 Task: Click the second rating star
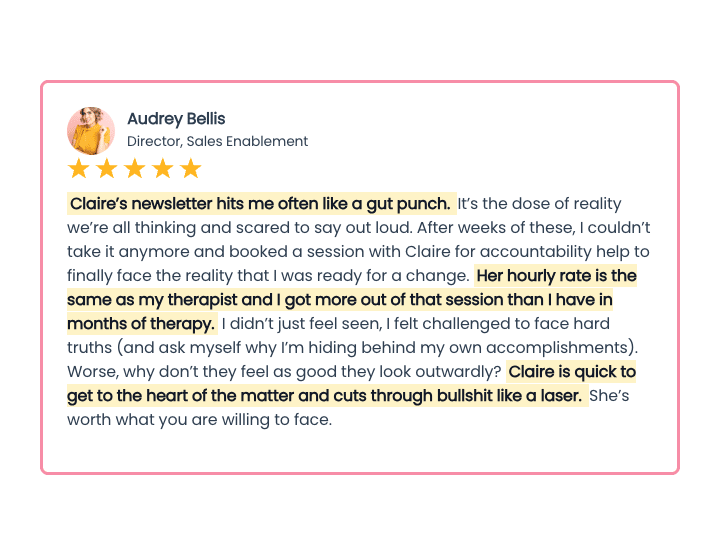pos(107,168)
